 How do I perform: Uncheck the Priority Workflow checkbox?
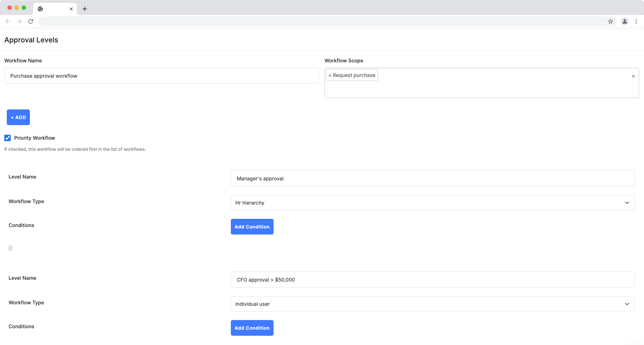7,138
